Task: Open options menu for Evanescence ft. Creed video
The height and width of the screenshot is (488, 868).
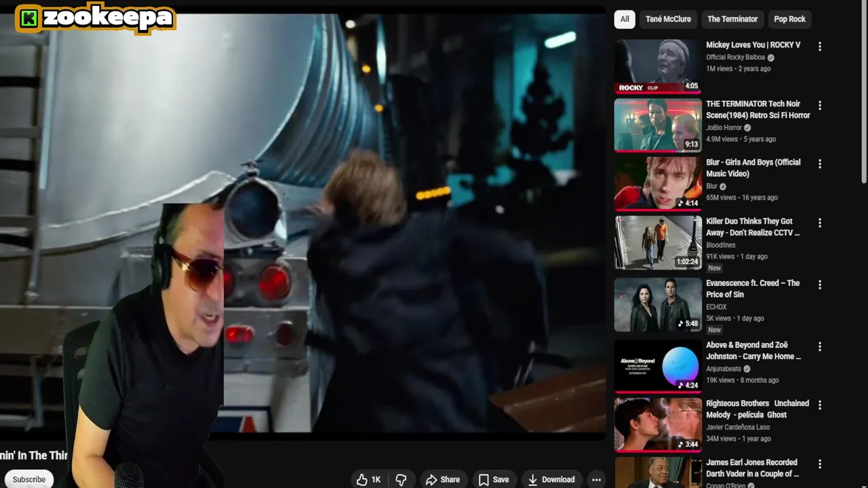Action: [820, 285]
